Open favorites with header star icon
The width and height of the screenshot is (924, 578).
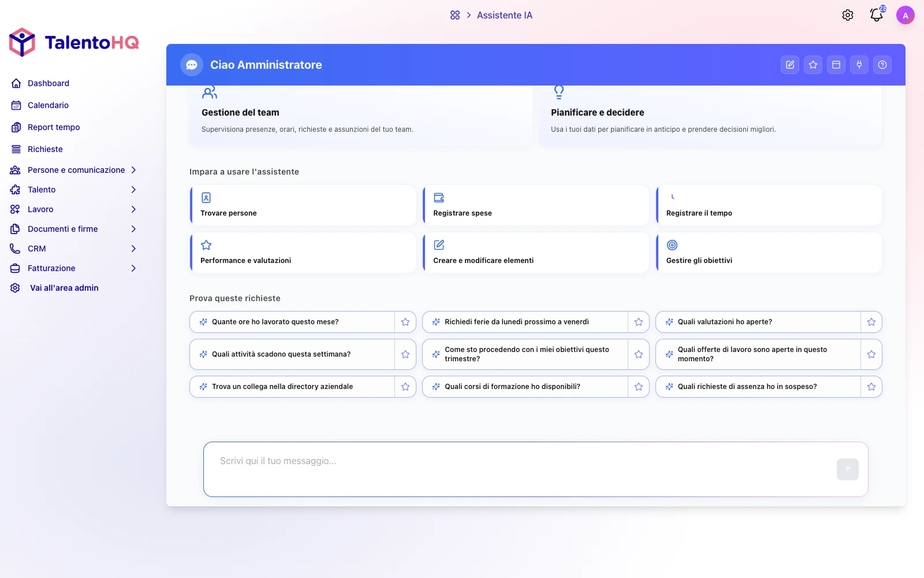click(x=813, y=65)
